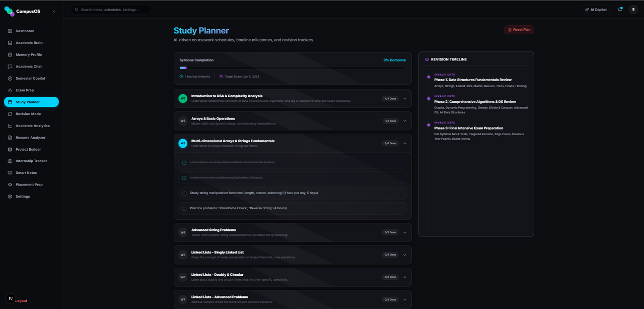644x309 pixels.
Task: Click the W3 '2/4 Done' badge
Action: [390, 143]
